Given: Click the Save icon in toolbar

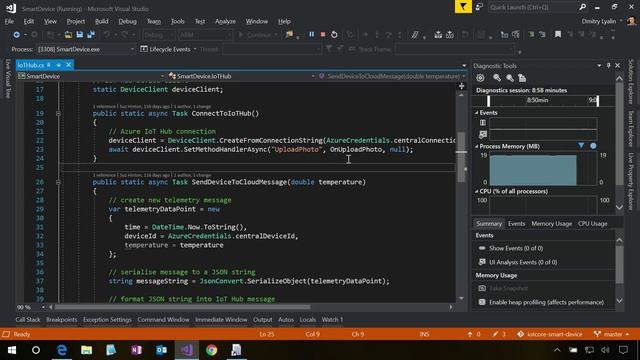Looking at the screenshot, I should [x=80, y=35].
